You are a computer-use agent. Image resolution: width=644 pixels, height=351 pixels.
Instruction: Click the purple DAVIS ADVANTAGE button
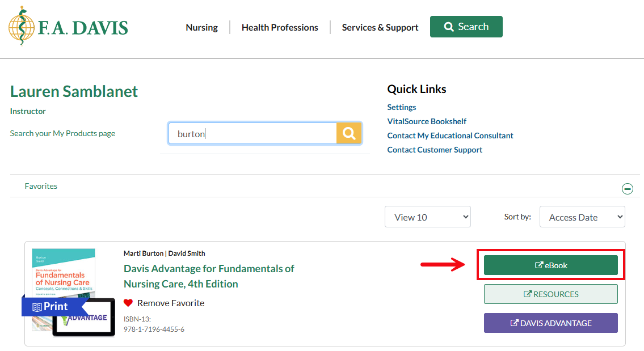click(x=551, y=323)
